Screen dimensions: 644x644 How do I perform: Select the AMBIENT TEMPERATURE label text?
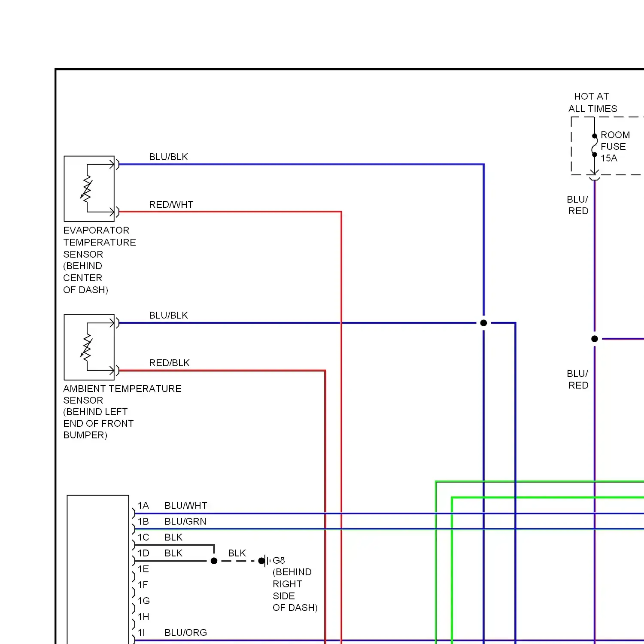click(122, 389)
